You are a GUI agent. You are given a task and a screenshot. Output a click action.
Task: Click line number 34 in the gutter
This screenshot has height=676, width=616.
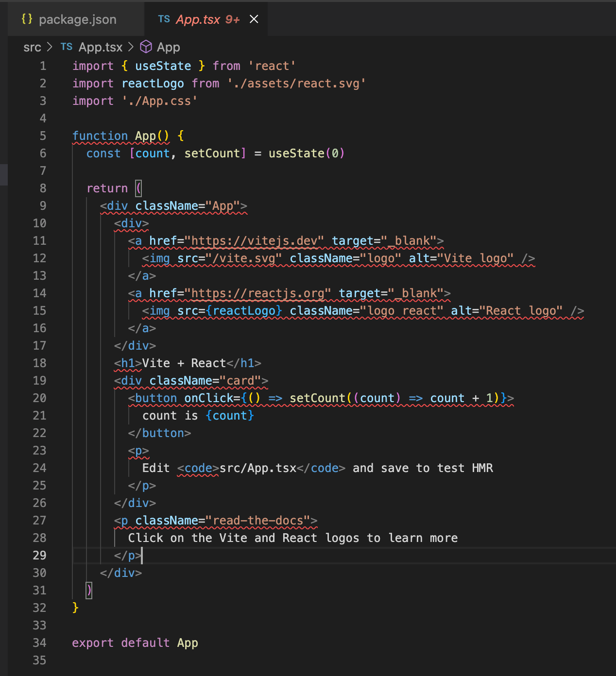click(x=40, y=643)
